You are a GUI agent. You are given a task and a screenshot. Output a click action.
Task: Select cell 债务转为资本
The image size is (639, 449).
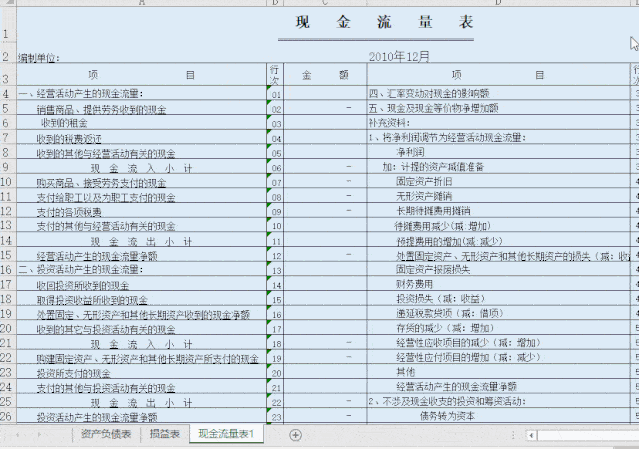click(x=498, y=416)
